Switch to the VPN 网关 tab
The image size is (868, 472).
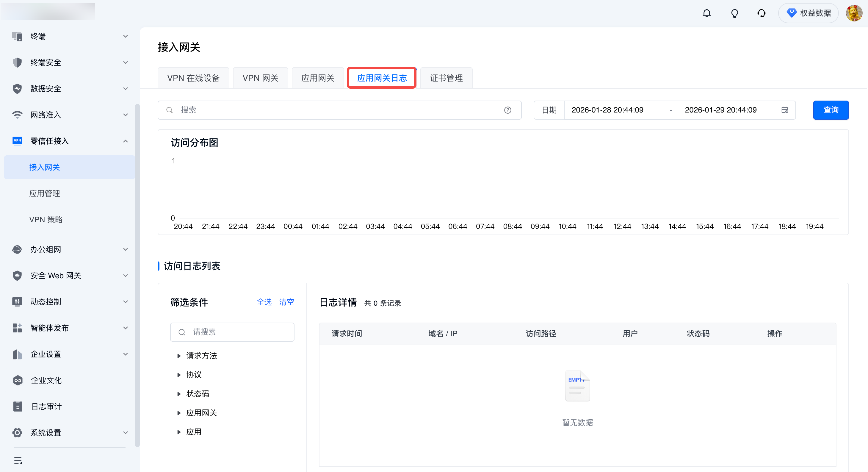point(261,78)
